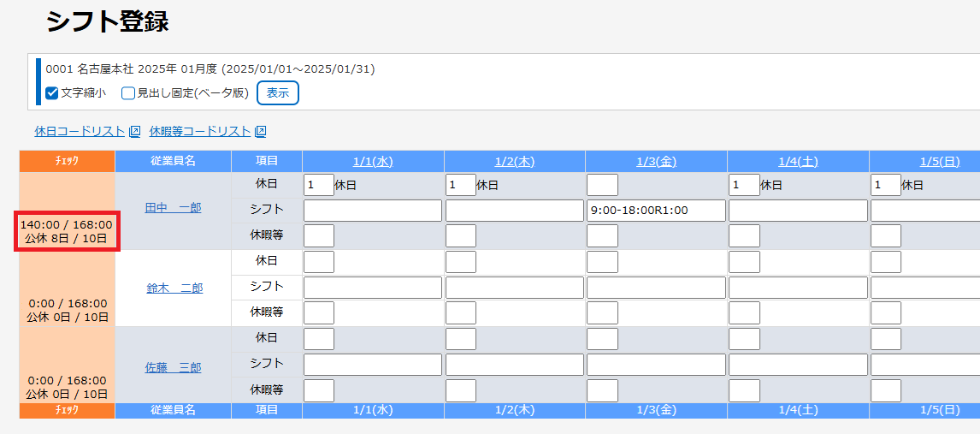Open employee 田中 一郎's link
The height and width of the screenshot is (434, 980).
[x=174, y=208]
